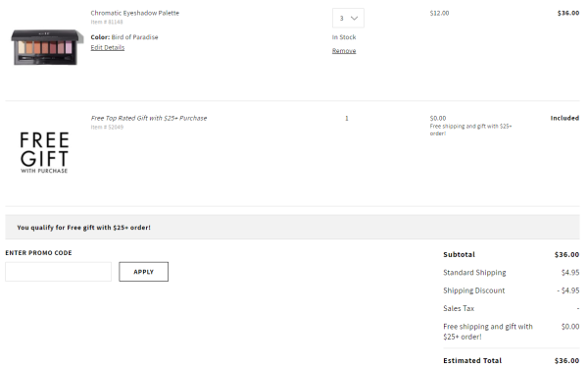588x368 pixels.
Task: Select the Color: Bird of Paradise text
Action: click(124, 37)
